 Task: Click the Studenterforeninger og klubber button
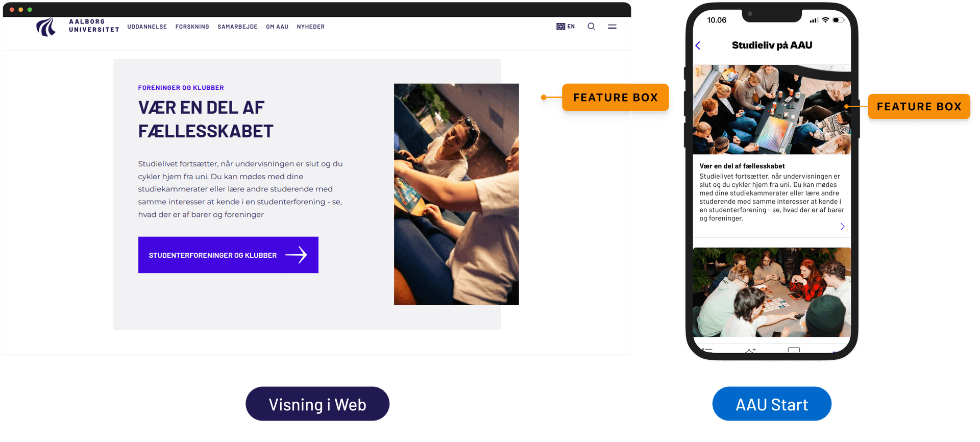pos(228,255)
